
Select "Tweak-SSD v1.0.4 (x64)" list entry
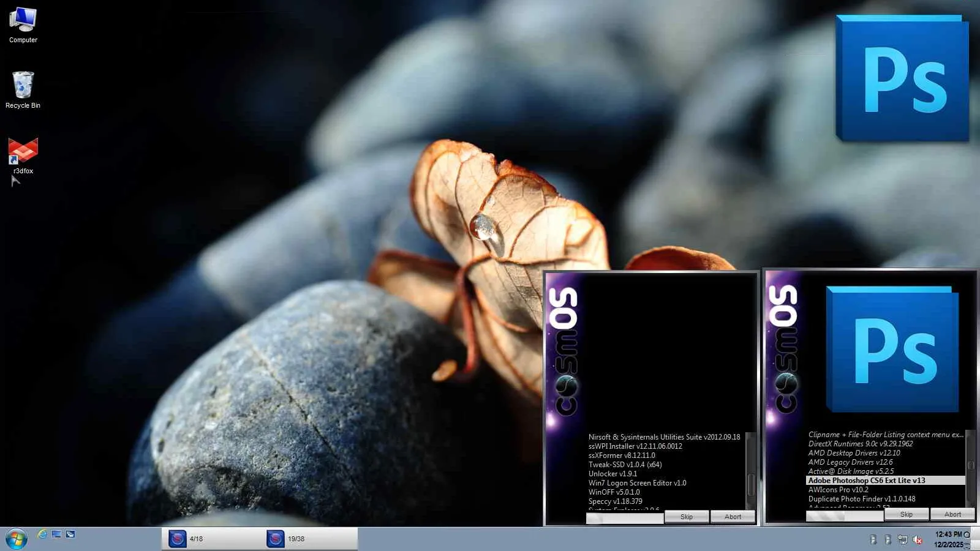625,465
